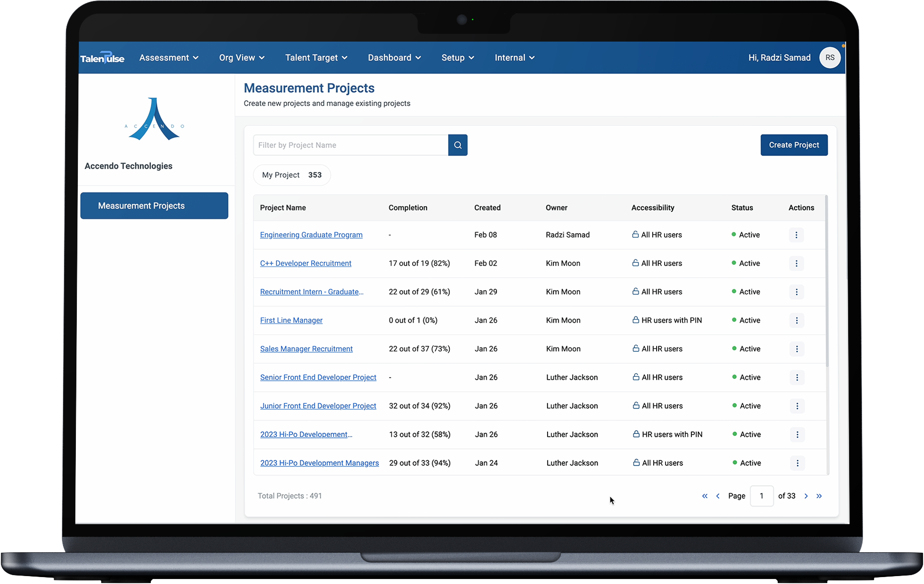Click "Feb 02" created date cell
924x584 pixels.
pos(486,263)
